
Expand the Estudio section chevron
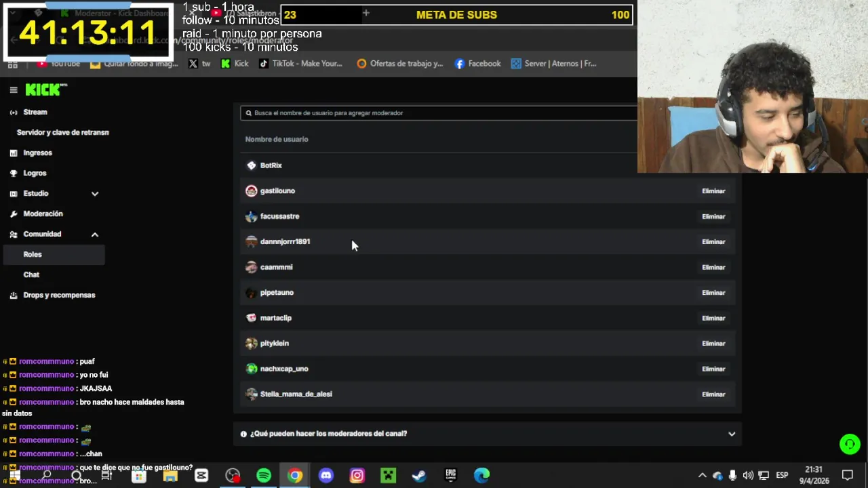[x=95, y=193]
